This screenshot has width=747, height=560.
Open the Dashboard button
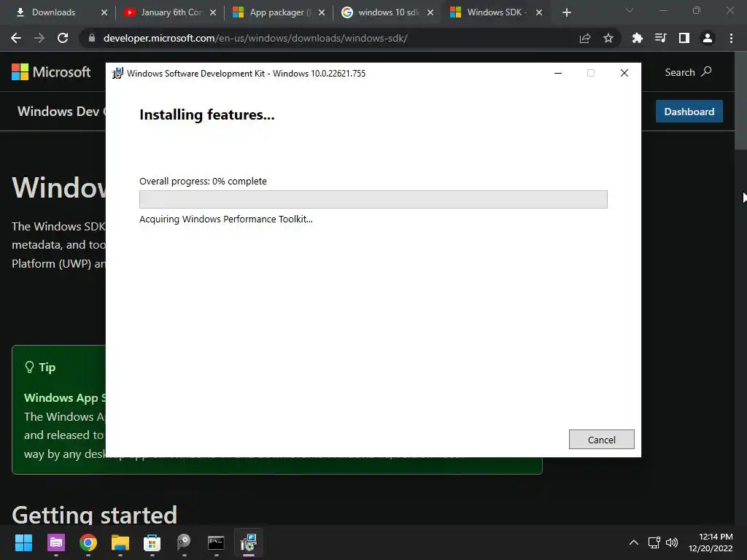pyautogui.click(x=689, y=112)
